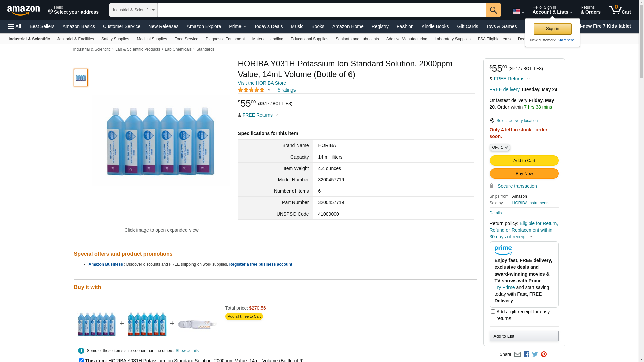
Task: Open Today's Deals in navigation bar
Action: coord(268,26)
